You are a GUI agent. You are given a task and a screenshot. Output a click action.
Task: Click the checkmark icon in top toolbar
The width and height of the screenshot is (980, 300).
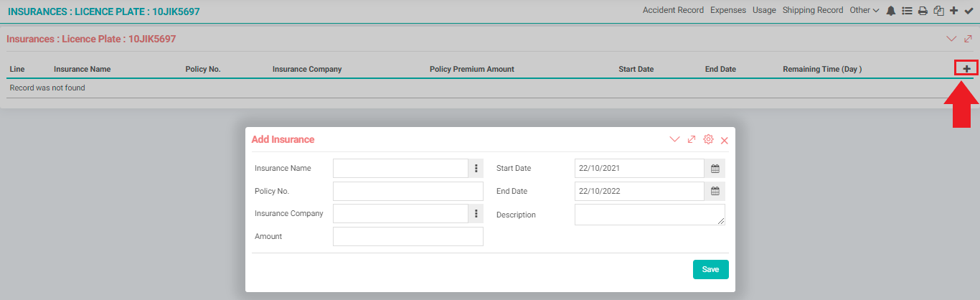[x=969, y=11]
